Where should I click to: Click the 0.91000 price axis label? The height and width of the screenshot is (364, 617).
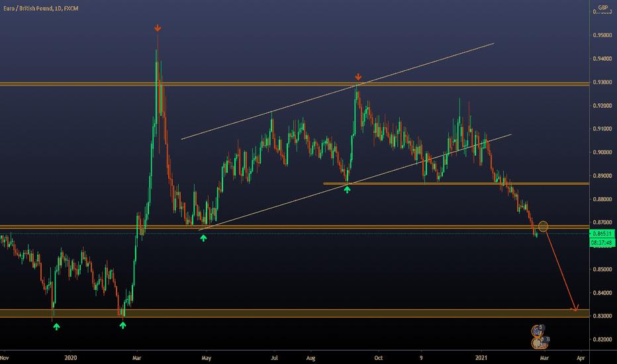pos(602,128)
